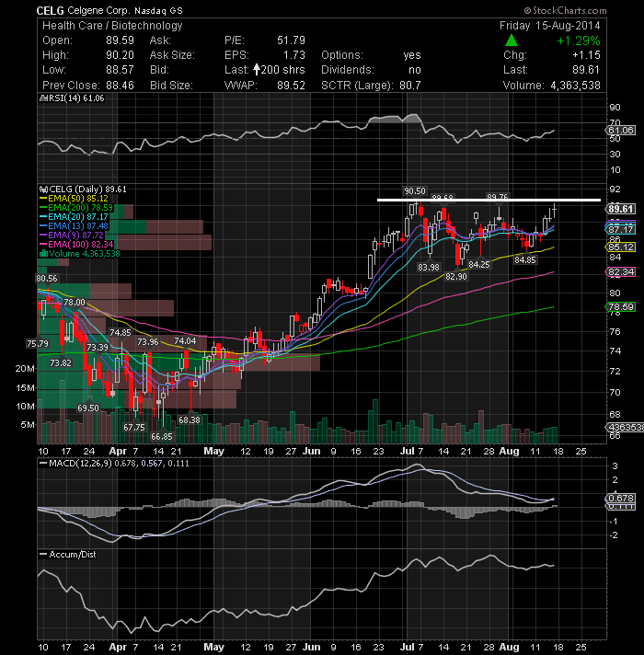Click the 4363538 volume tag on right axis

624,428
